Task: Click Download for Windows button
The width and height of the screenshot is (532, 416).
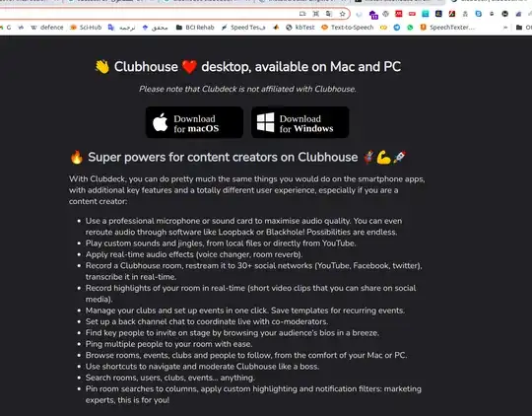Action: (299, 122)
